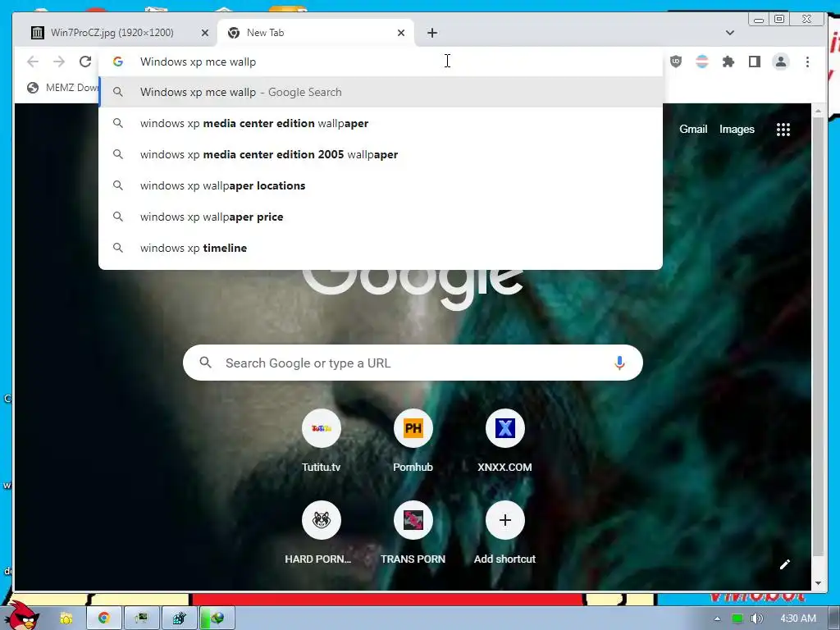Pick 'media center edition 2005 wallpaper' suggestion
This screenshot has height=630, width=840.
381,154
